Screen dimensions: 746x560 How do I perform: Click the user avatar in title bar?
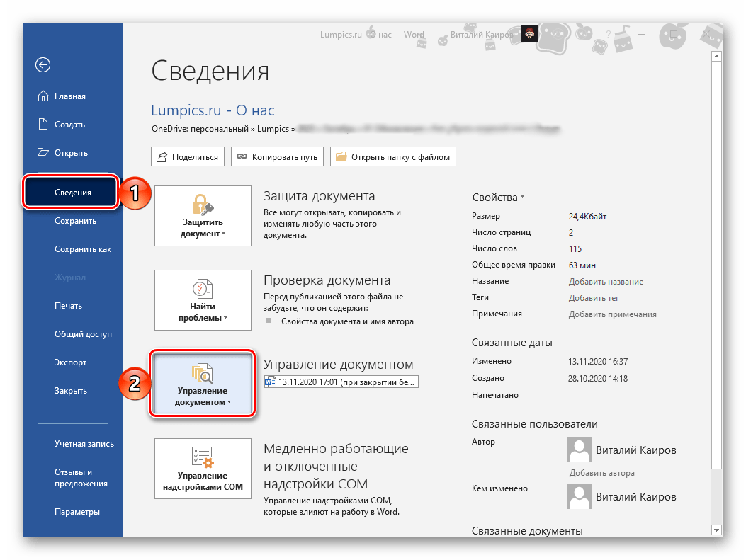click(529, 34)
